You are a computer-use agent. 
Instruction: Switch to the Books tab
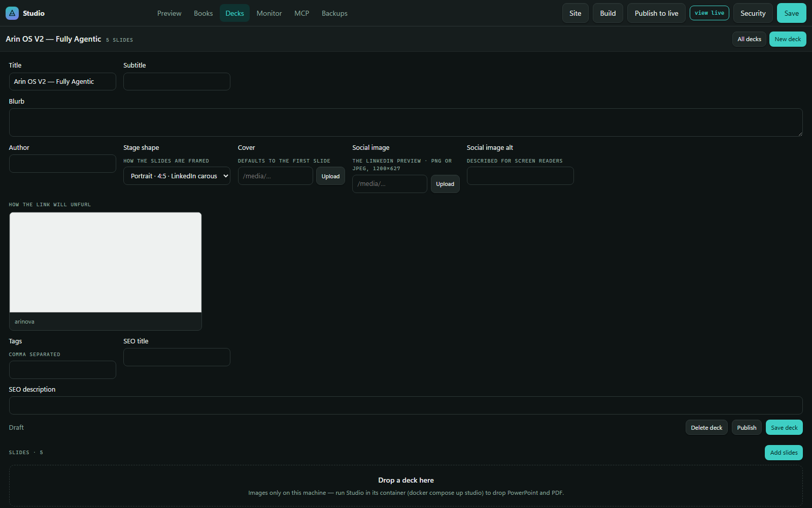203,13
